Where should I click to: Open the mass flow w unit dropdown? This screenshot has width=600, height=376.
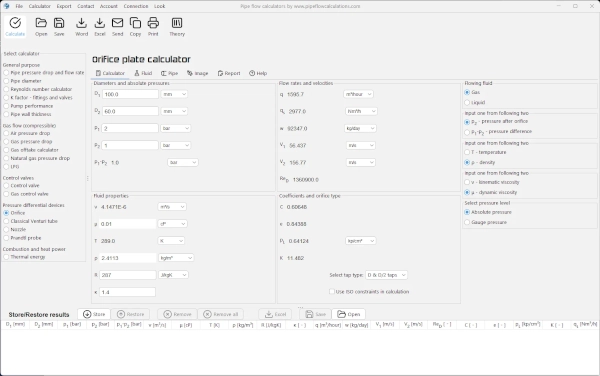360,129
